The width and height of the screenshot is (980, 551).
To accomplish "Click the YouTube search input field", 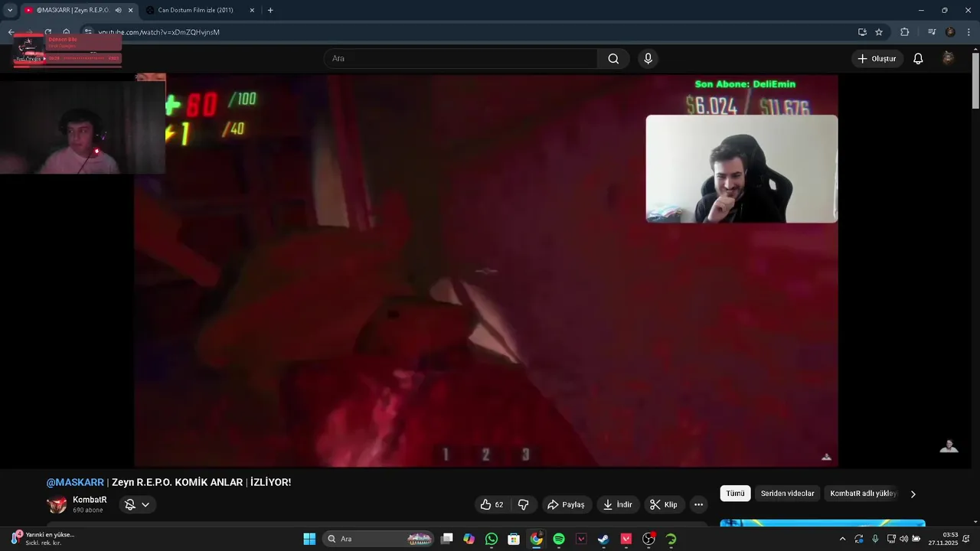I will click(462, 59).
